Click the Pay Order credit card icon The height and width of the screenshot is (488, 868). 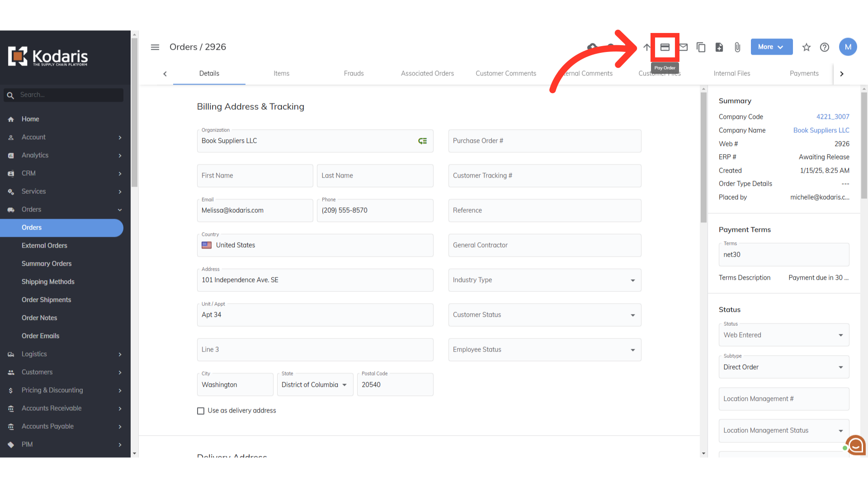pyautogui.click(x=665, y=47)
